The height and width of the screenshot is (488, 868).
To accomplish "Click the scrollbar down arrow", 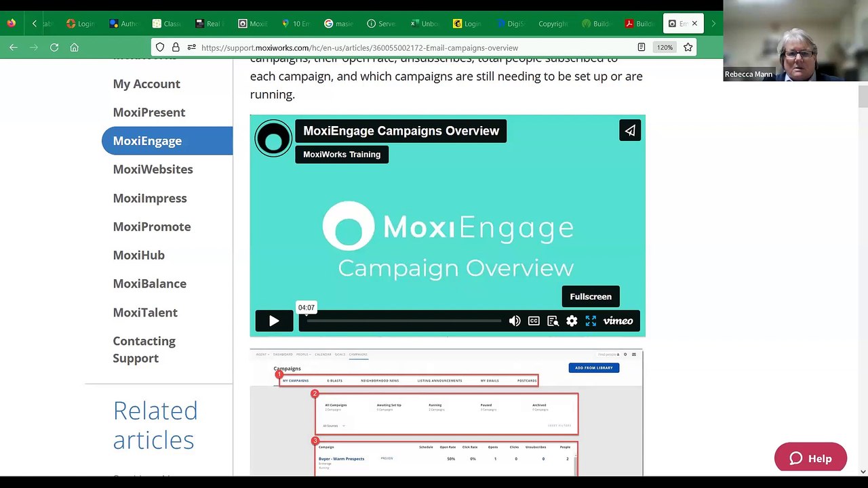I will click(x=863, y=472).
